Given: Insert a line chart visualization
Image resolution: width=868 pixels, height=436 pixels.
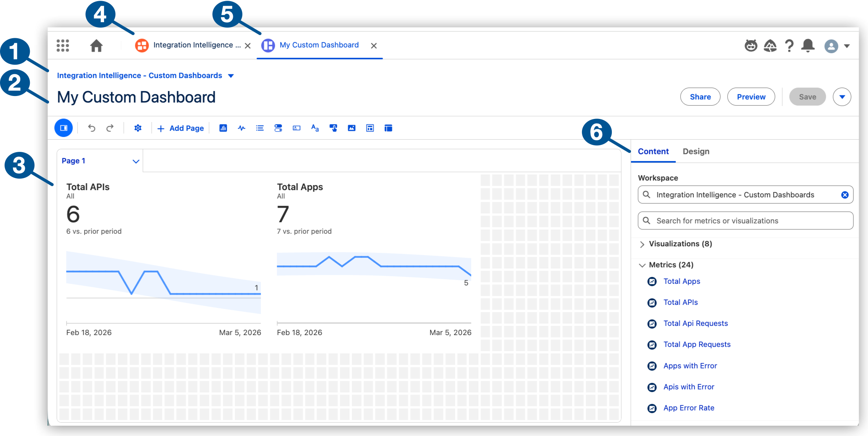Looking at the screenshot, I should coord(241,128).
